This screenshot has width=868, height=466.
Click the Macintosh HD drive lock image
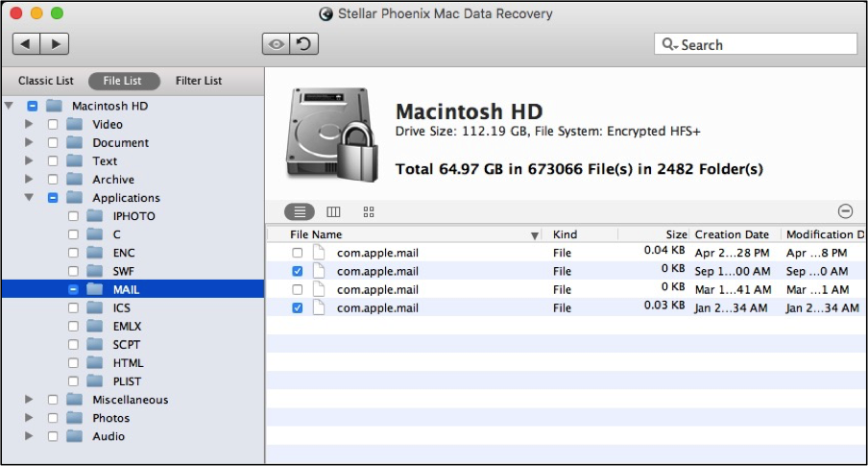pyautogui.click(x=331, y=135)
